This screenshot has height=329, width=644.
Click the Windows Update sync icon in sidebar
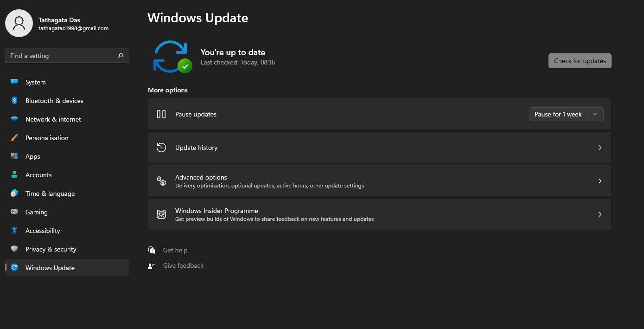(x=14, y=268)
